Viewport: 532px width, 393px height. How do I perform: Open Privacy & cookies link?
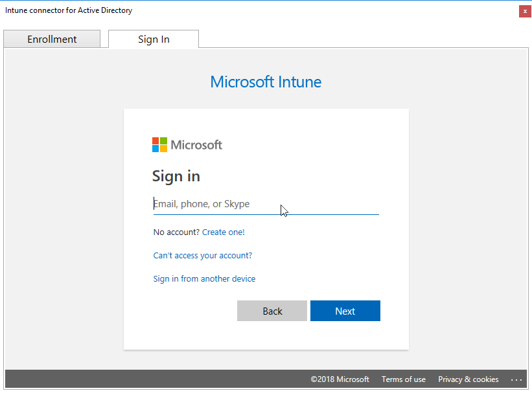468,379
